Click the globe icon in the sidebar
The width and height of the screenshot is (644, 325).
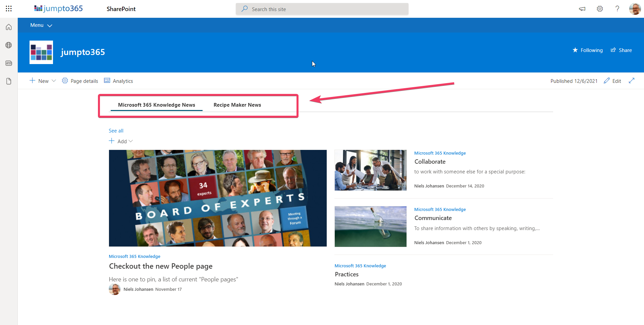(8, 45)
